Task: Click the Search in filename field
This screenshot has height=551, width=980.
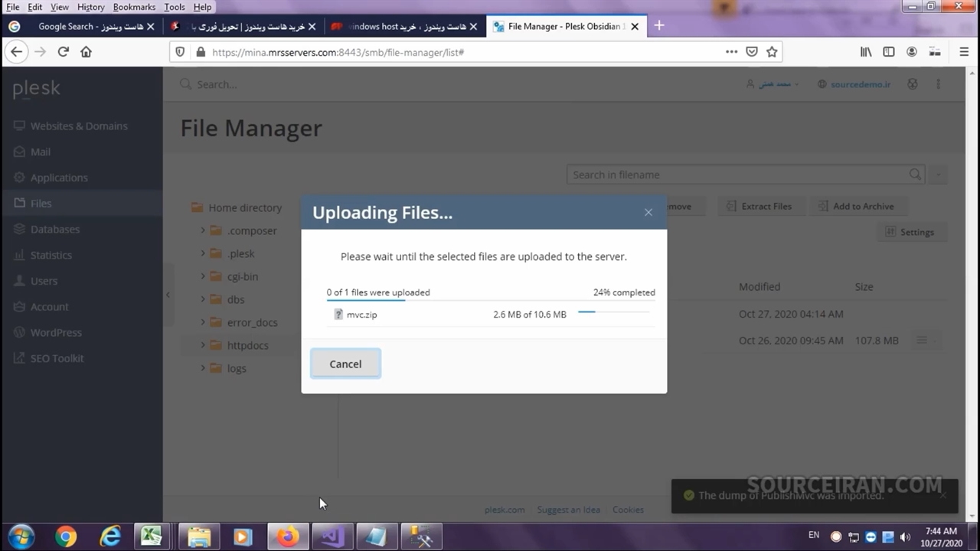Action: (x=739, y=174)
